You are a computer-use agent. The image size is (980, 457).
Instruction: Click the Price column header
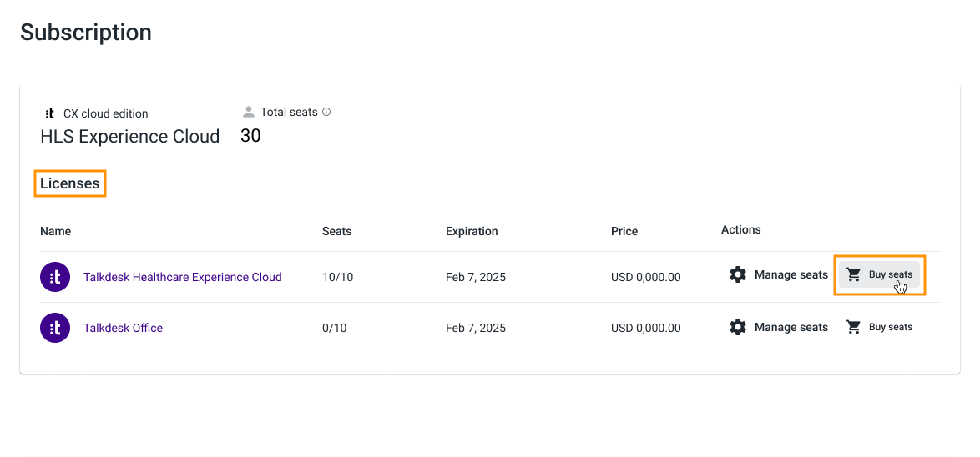click(624, 231)
